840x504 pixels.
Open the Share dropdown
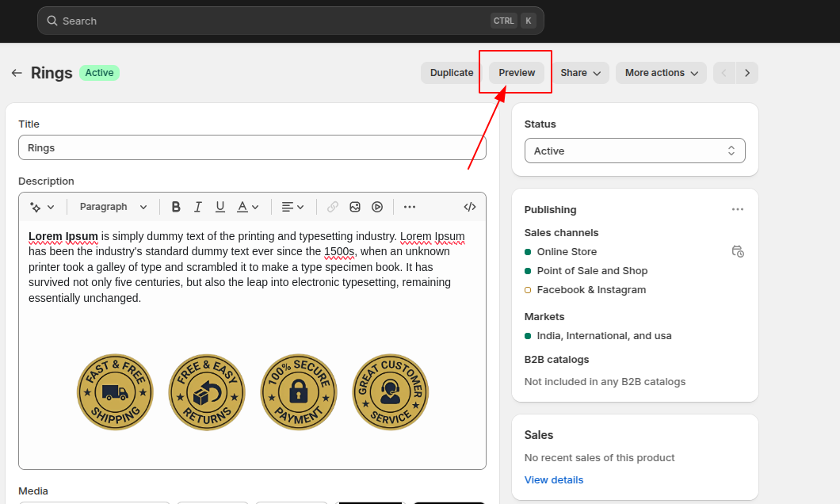point(580,73)
